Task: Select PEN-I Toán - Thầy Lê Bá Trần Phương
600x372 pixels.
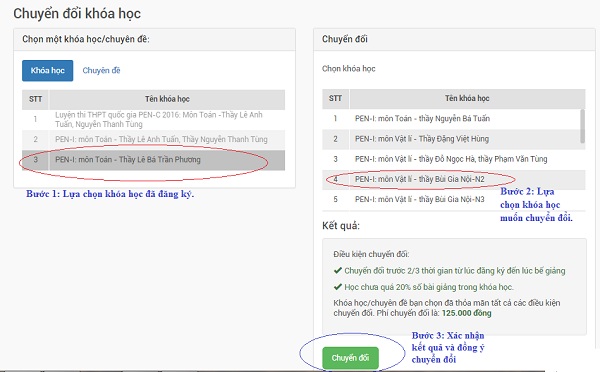Action: click(x=153, y=160)
